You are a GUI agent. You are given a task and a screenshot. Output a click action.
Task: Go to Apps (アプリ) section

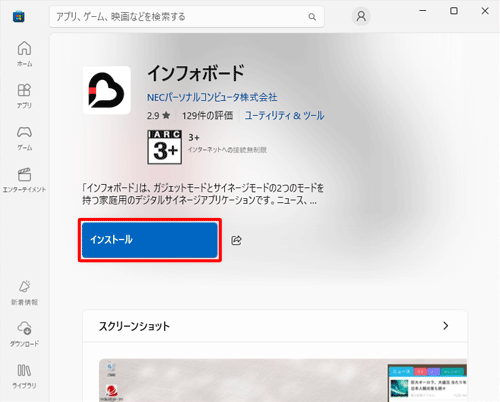tap(24, 96)
